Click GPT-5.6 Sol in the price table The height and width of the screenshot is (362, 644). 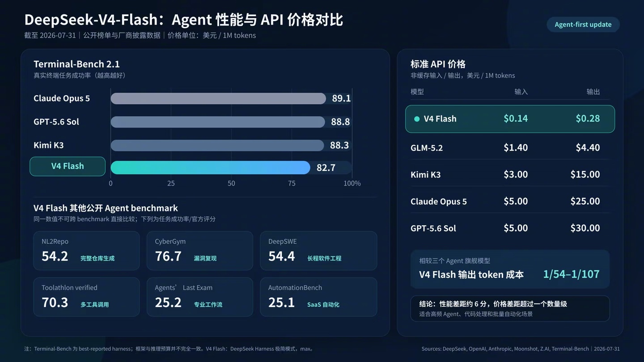(433, 228)
